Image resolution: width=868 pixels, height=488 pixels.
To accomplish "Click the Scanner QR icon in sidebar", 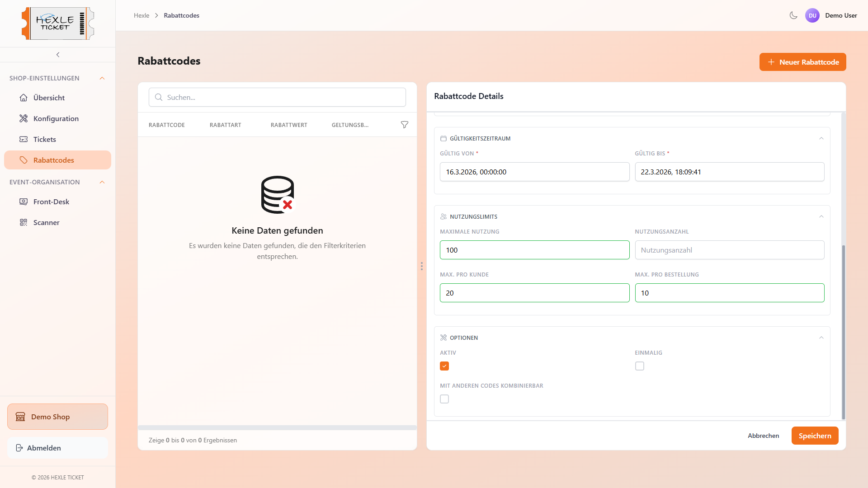I will point(24,222).
